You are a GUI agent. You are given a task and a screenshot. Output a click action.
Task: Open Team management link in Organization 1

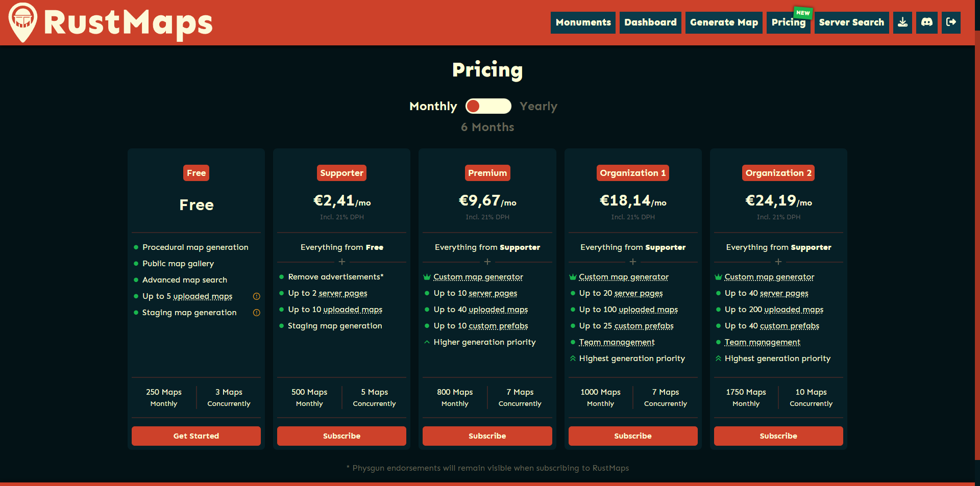tap(617, 342)
